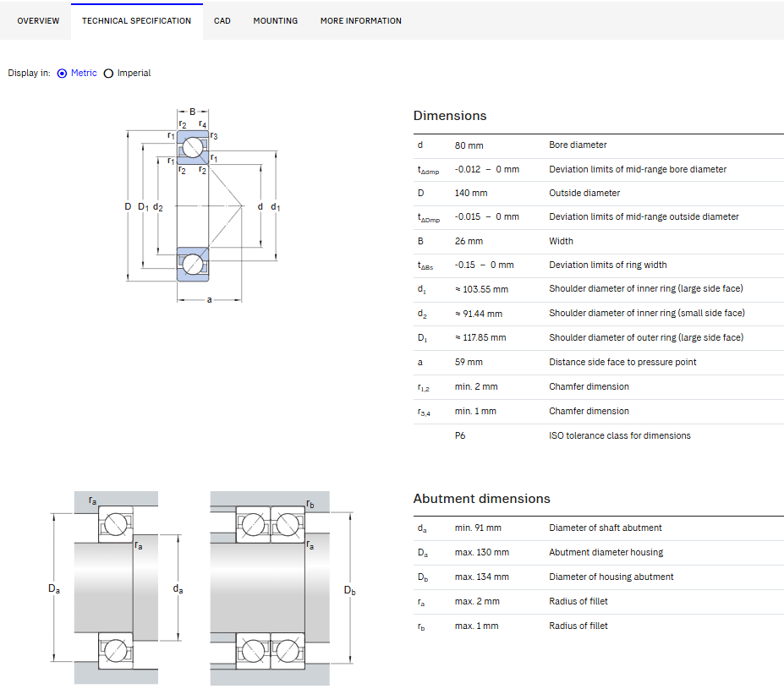
Task: Click Shoulder diameter of inner ring (large side face)
Action: (646, 288)
